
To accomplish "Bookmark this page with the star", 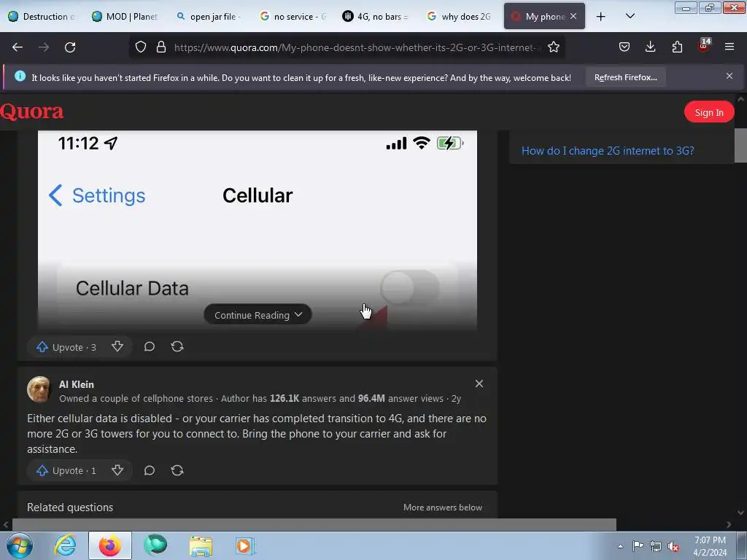I will pyautogui.click(x=553, y=47).
